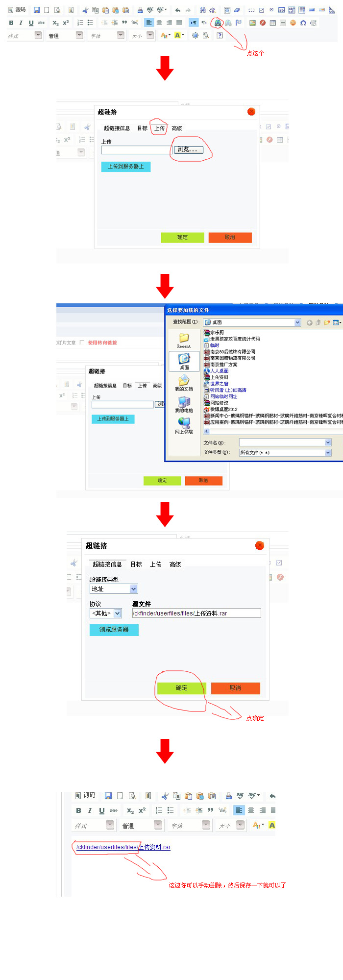Tick the 使用转向链接 checkbox
This screenshot has height=980, width=343.
82,343
